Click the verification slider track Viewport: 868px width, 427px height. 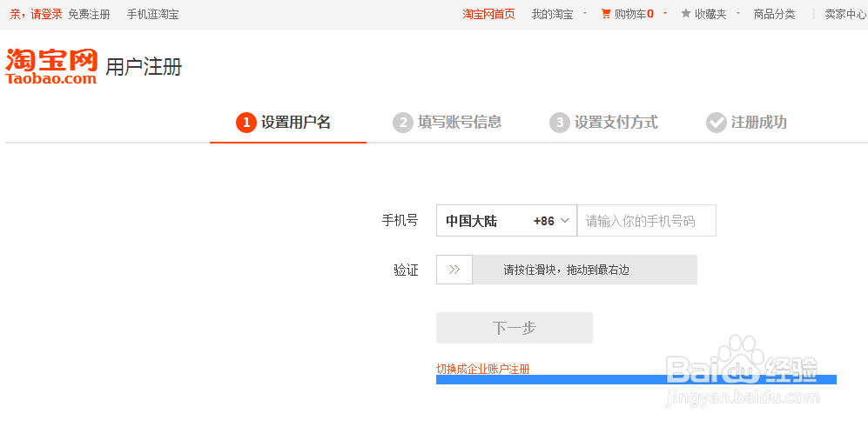pyautogui.click(x=567, y=270)
